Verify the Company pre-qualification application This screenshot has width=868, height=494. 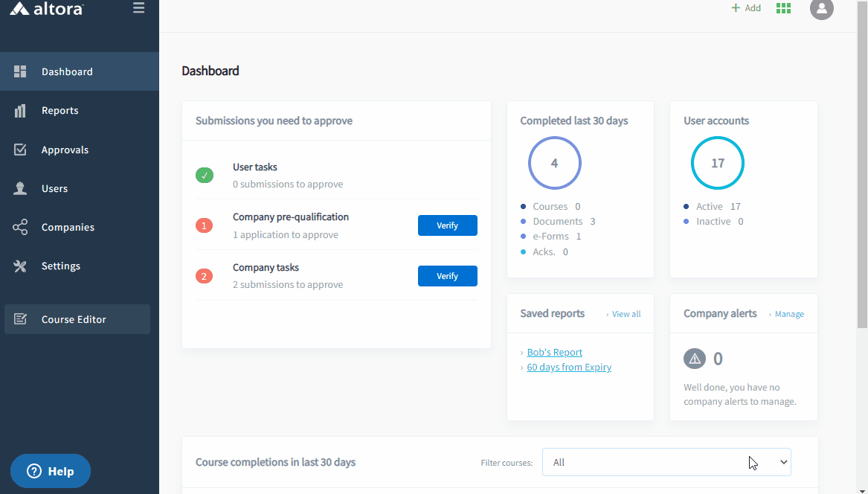pyautogui.click(x=447, y=225)
